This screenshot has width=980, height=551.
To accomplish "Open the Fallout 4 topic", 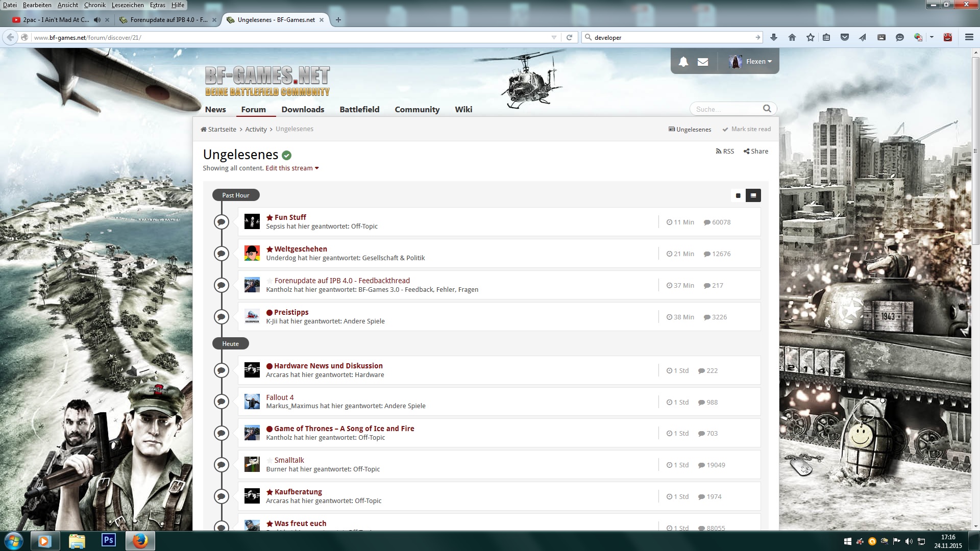I will tap(280, 397).
